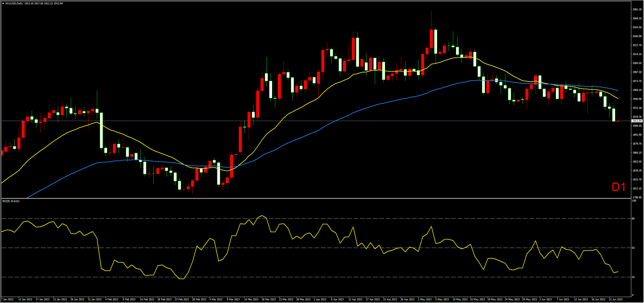The width and height of the screenshot is (644, 303).
Task: Click the 2081.30 price axis label
Action: (637, 9)
